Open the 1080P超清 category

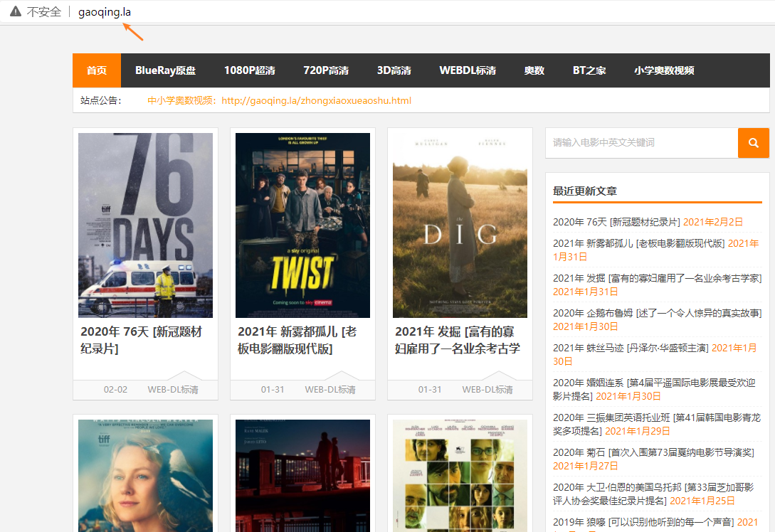(x=249, y=70)
